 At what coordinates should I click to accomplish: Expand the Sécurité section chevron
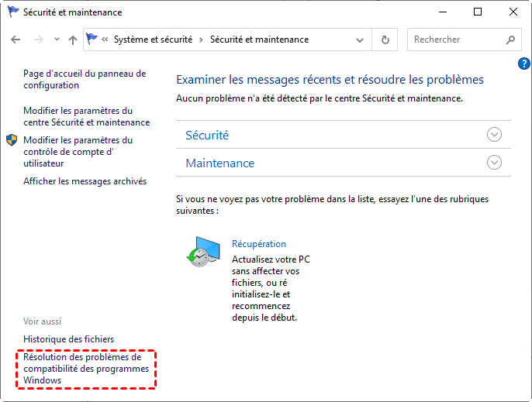pyautogui.click(x=494, y=135)
